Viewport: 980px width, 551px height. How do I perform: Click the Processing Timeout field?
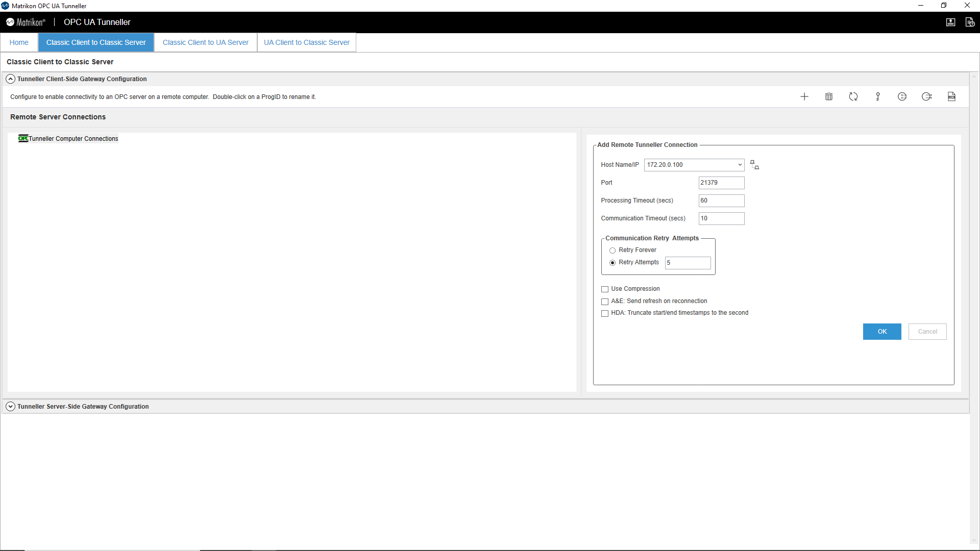pyautogui.click(x=721, y=201)
